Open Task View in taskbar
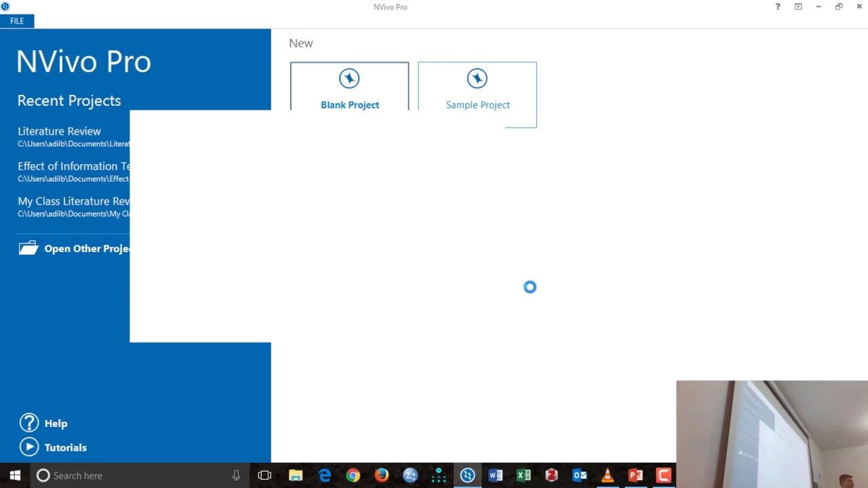 pos(264,475)
